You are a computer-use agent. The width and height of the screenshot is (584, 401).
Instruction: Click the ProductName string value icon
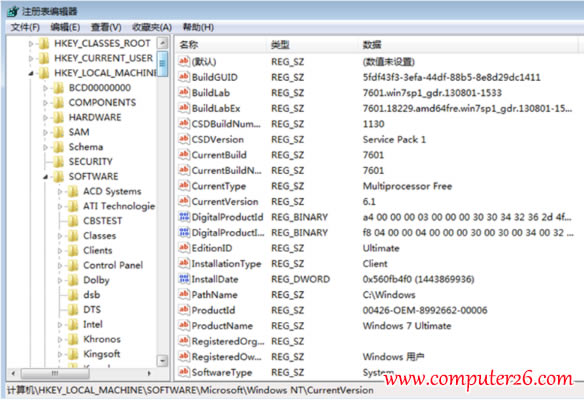point(184,325)
